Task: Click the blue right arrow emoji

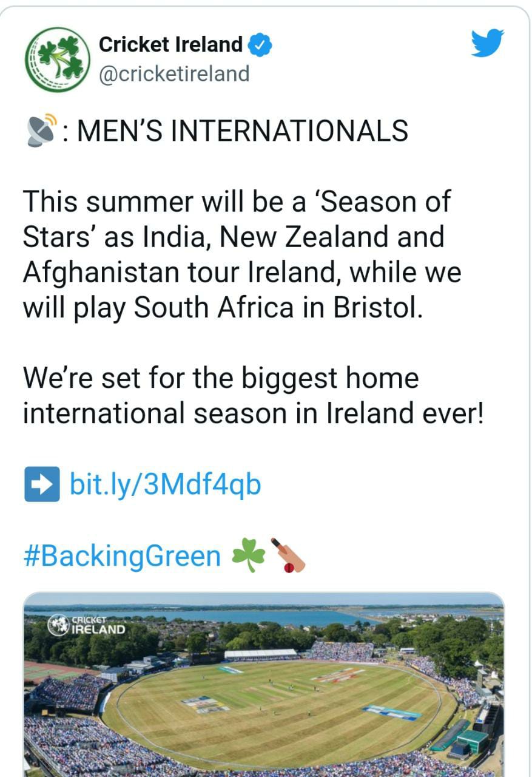Action: [x=42, y=484]
